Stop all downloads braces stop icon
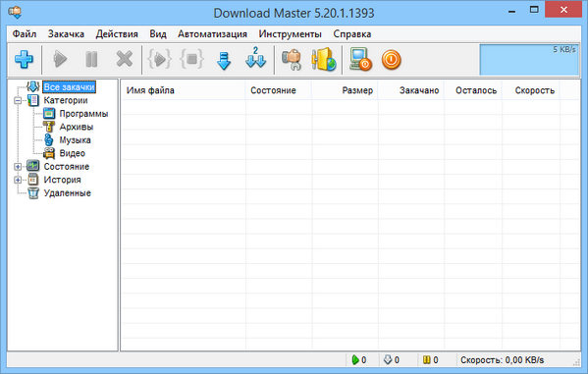The width and height of the screenshot is (588, 374). click(191, 59)
